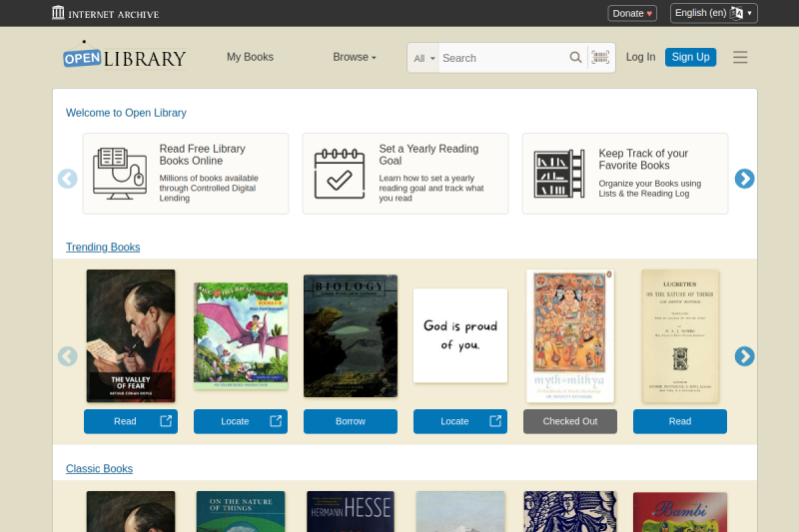Viewport: 799px width, 532px height.
Task: Open My Books
Action: tap(251, 57)
